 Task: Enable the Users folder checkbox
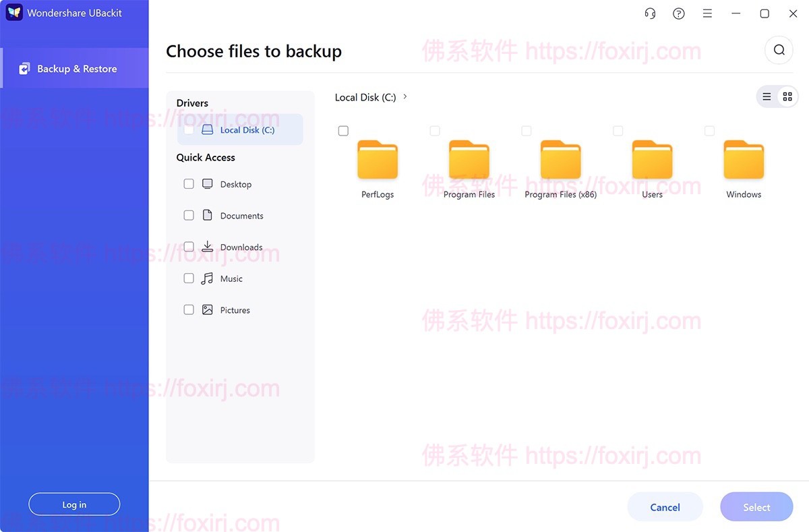(x=618, y=130)
